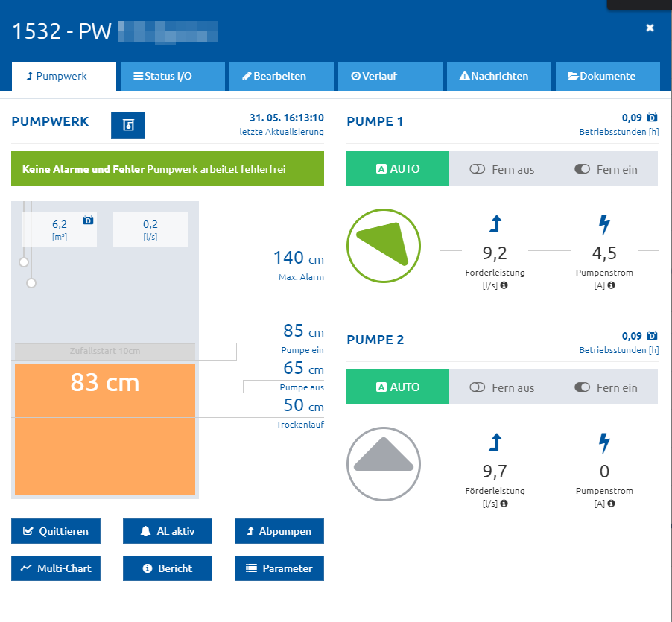Click calendar icon on 6,2 m³ box
The width and height of the screenshot is (672, 622).
pyautogui.click(x=88, y=220)
